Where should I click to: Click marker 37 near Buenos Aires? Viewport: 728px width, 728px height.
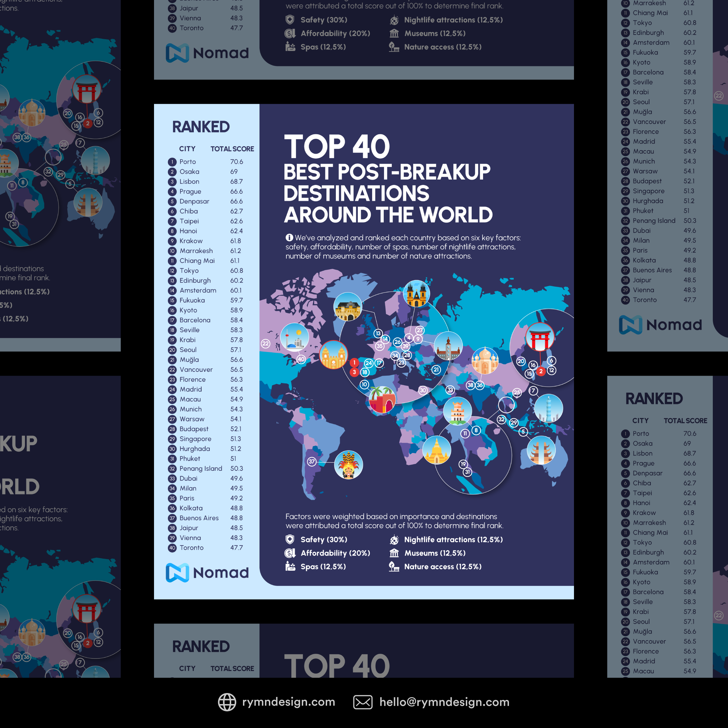click(312, 462)
